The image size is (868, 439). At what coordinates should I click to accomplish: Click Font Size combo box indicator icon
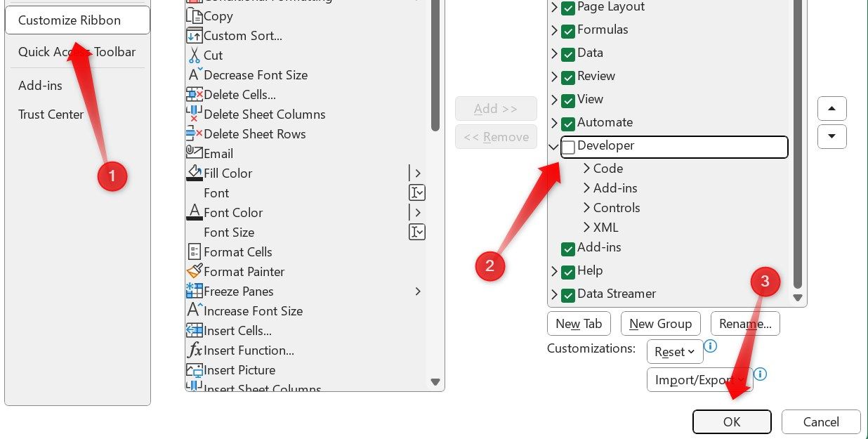[x=417, y=232]
